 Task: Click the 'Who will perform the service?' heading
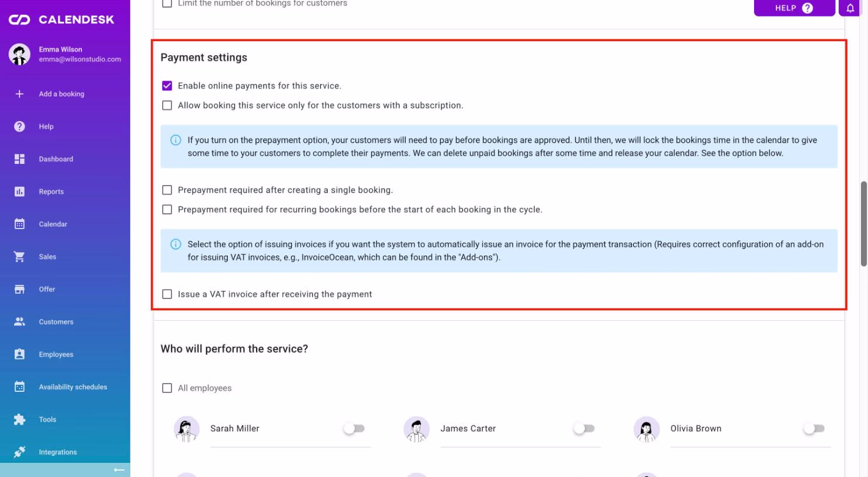pyautogui.click(x=234, y=349)
